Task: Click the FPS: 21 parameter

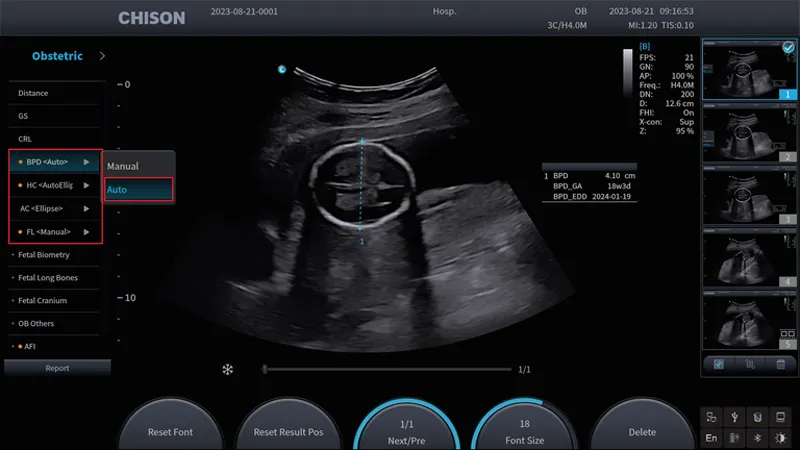Action: [x=666, y=58]
